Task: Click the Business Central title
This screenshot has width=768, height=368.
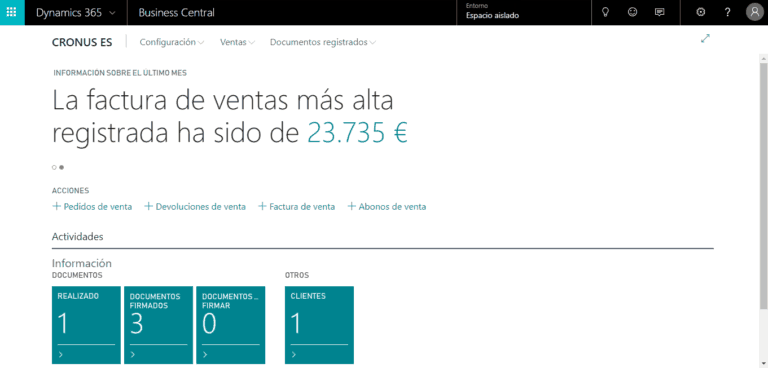Action: pyautogui.click(x=176, y=13)
